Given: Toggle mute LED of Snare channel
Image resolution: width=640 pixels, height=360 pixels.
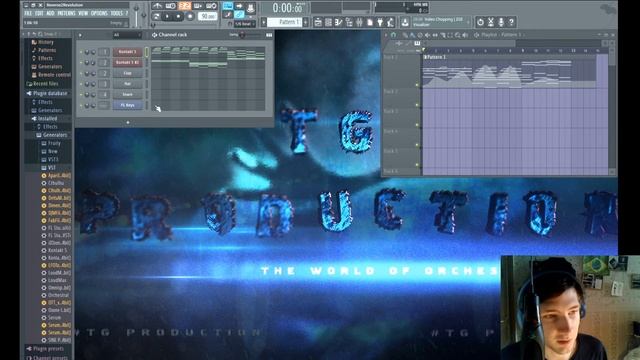Looking at the screenshot, I should (81, 95).
